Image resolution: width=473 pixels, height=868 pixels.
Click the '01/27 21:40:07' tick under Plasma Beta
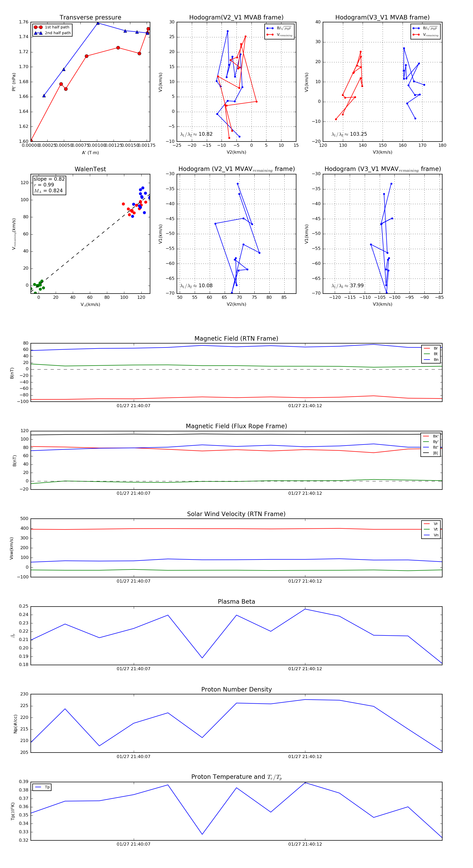(134, 669)
